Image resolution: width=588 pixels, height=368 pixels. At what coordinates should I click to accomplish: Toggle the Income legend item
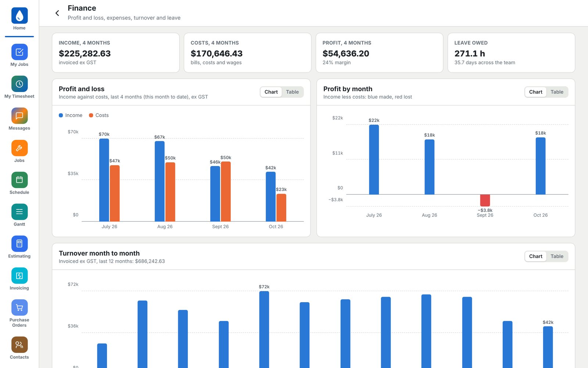[71, 115]
